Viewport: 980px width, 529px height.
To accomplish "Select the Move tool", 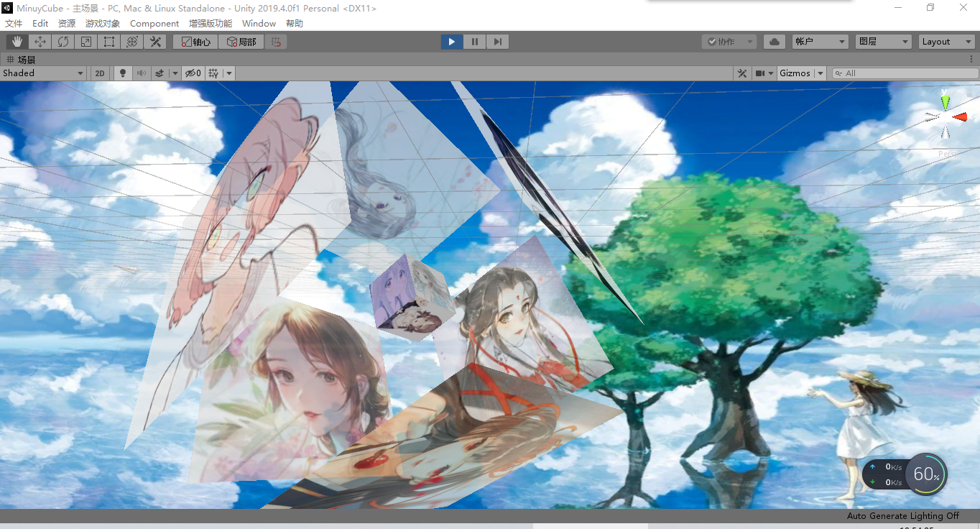I will tap(40, 41).
